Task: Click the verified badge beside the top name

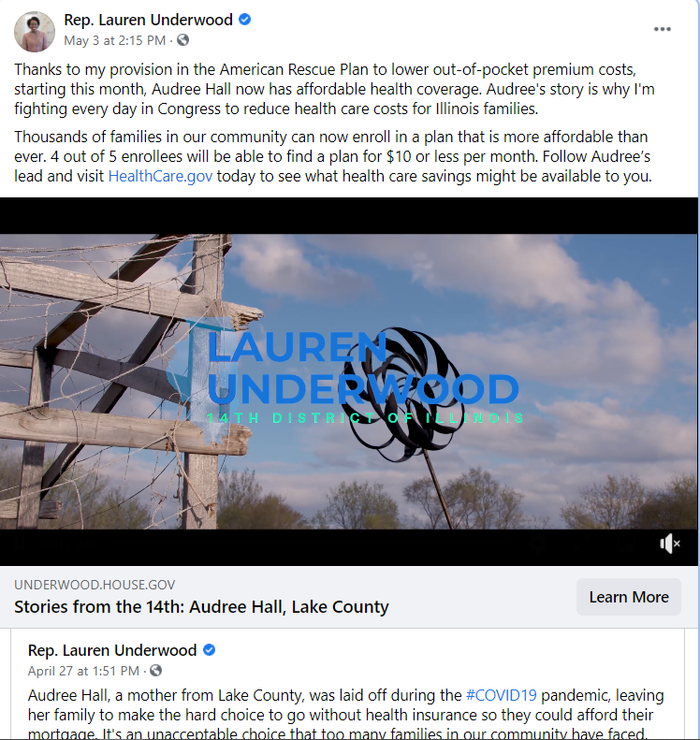Action: (x=244, y=20)
